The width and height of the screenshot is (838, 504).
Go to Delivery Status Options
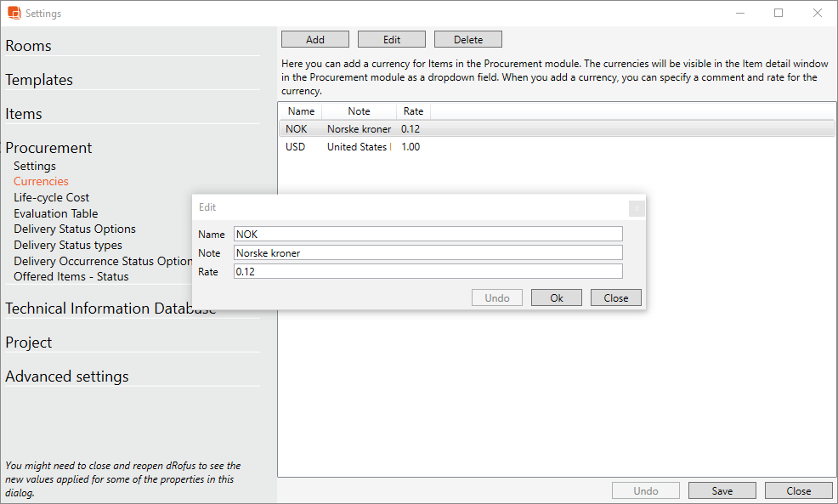click(75, 229)
